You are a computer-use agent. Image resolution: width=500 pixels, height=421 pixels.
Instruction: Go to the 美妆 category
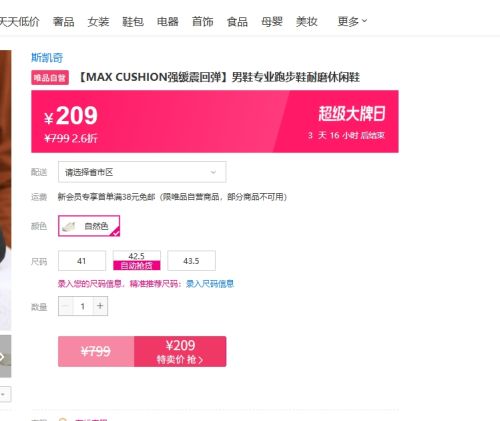(307, 22)
